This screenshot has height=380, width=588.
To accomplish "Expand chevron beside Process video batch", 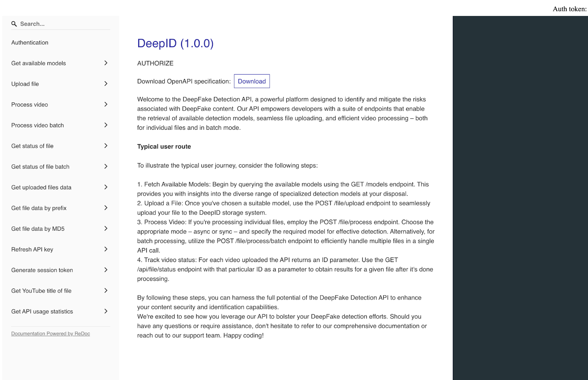I will (x=106, y=125).
